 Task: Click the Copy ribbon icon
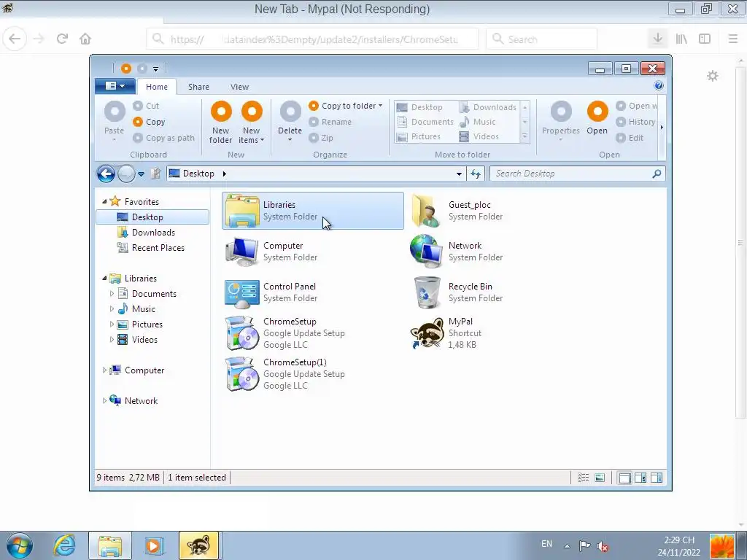(x=138, y=122)
